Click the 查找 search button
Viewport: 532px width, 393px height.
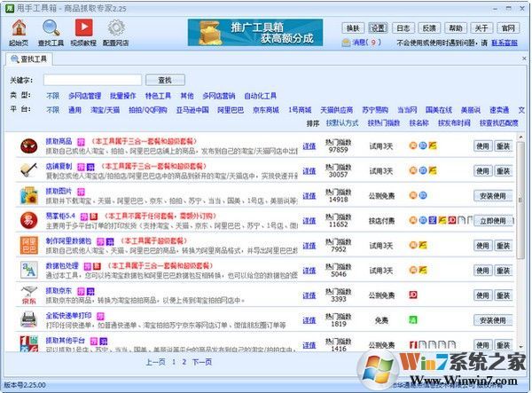(165, 80)
